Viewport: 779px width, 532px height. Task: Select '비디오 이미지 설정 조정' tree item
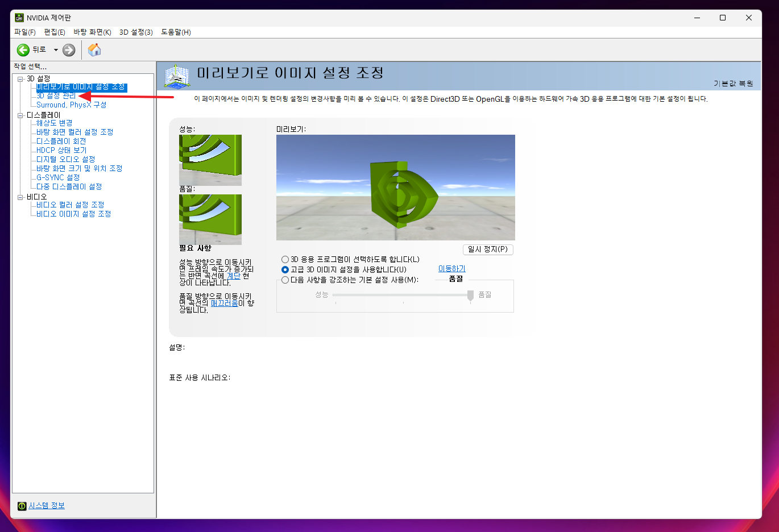click(x=73, y=214)
